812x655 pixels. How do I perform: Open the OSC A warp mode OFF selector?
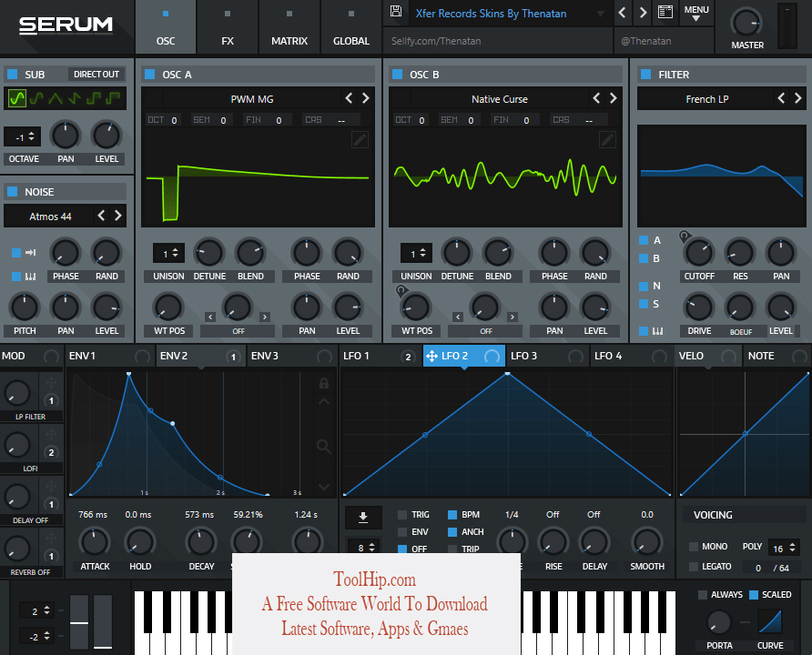pyautogui.click(x=239, y=331)
